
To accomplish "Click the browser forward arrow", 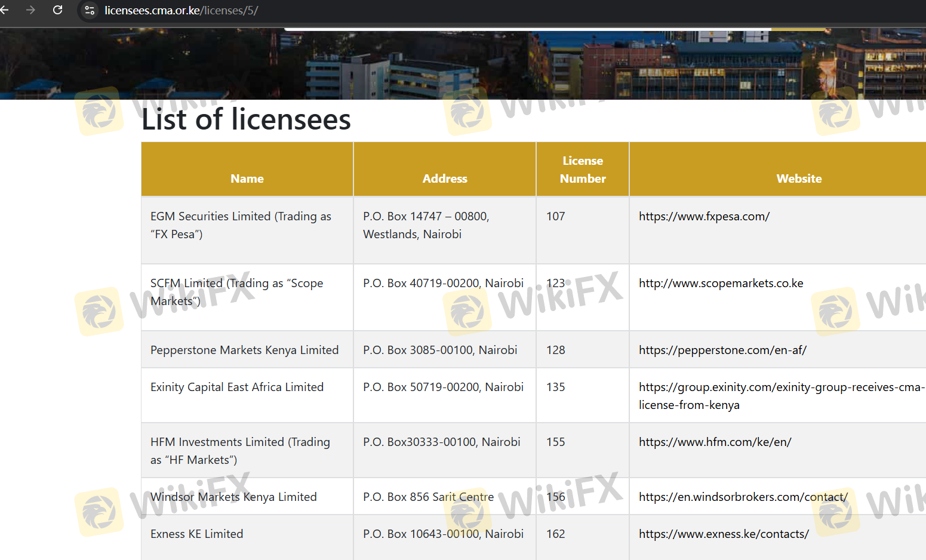I will click(30, 10).
